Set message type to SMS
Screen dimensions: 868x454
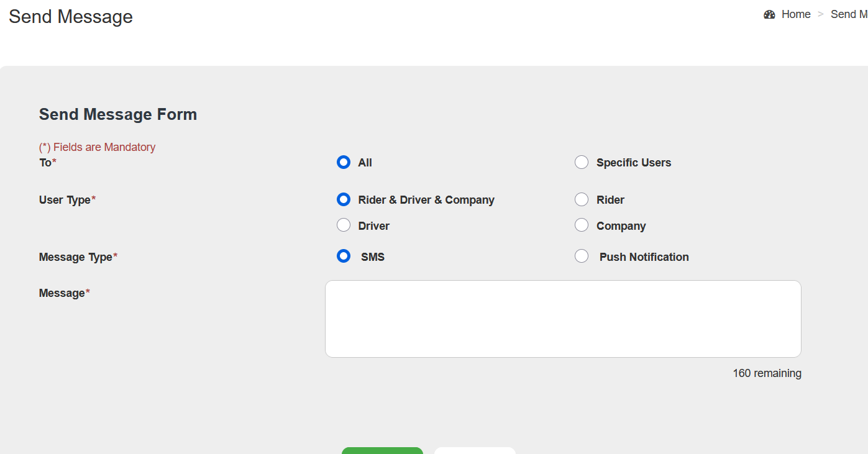344,257
